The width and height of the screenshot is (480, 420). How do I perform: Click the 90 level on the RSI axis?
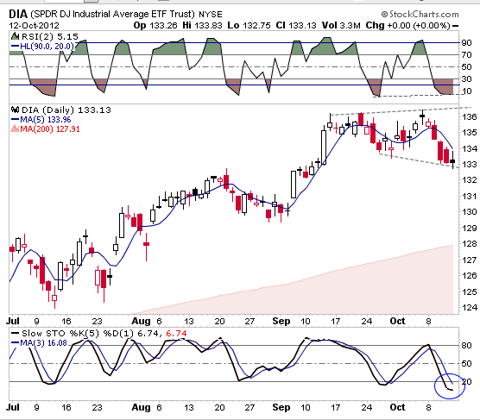(x=466, y=43)
